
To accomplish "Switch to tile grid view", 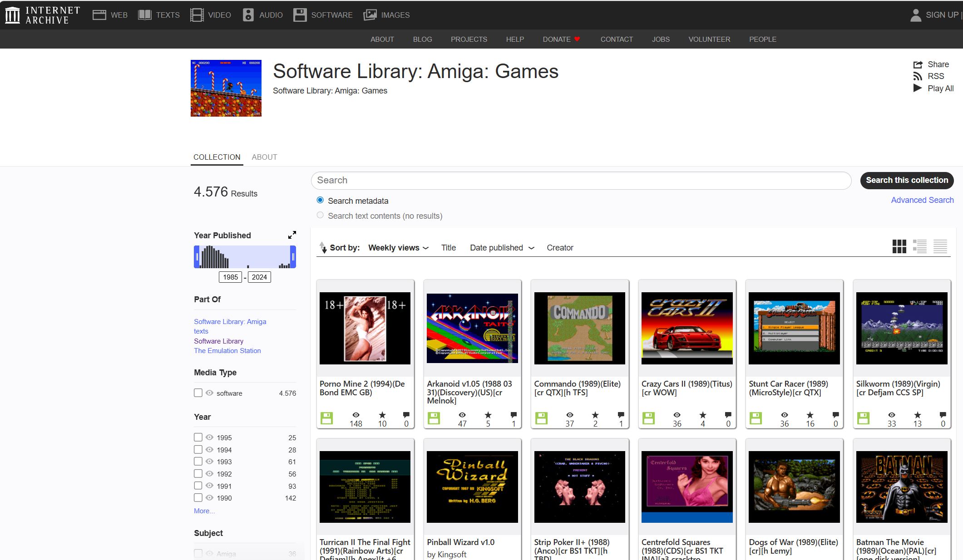I will 899,246.
